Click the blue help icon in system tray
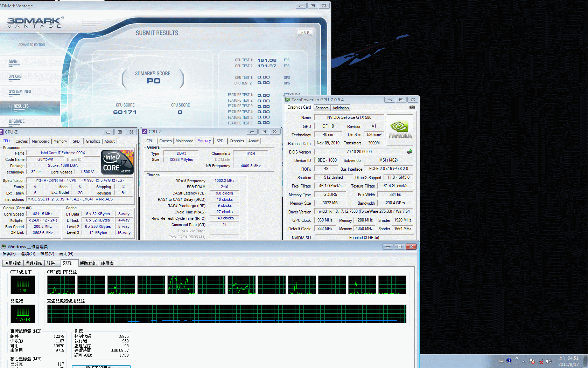 [509, 360]
